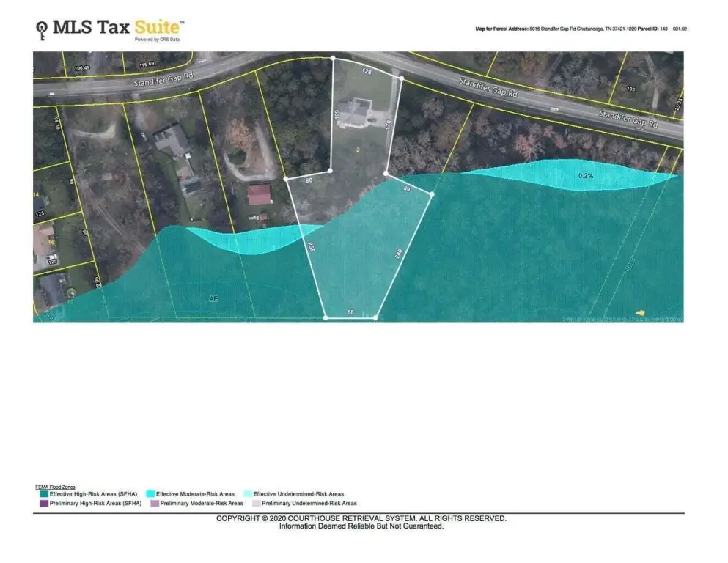Click the Courthouse Retrieval System copyright text
Screen dimensions: 728x563
[x=361, y=518]
